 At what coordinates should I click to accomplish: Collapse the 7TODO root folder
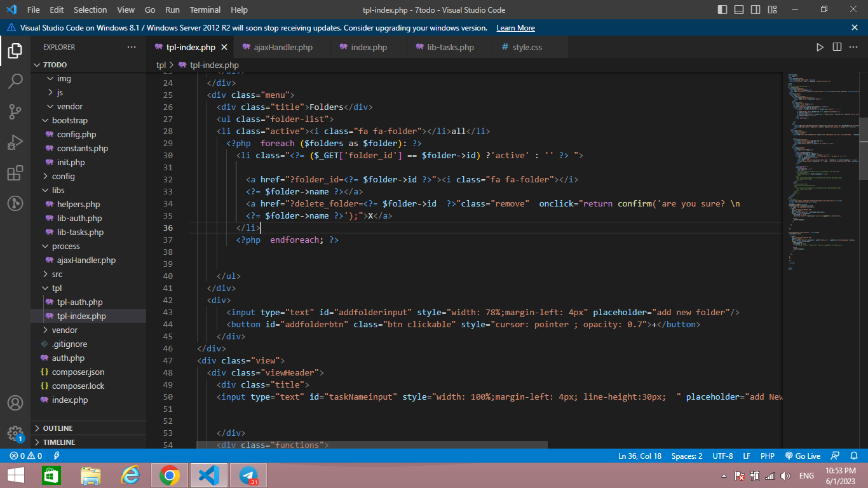pyautogui.click(x=88, y=65)
